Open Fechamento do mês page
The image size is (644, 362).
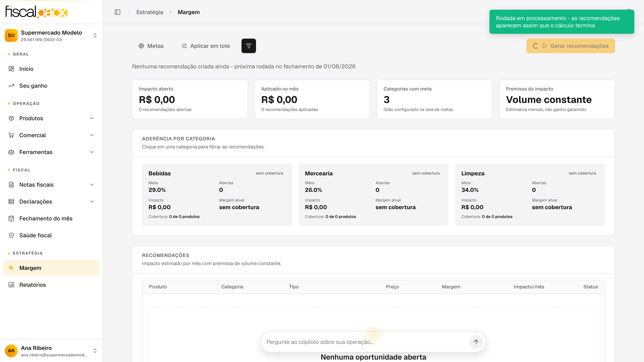51,219
